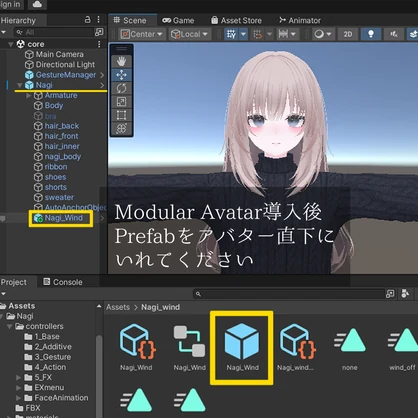Open the grid options dropdown arrow
This screenshot has width=418, height=418.
coord(244,34)
